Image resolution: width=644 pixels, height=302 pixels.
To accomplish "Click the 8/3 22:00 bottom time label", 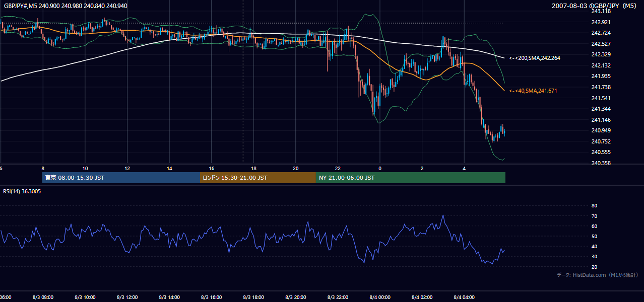I will [338, 297].
